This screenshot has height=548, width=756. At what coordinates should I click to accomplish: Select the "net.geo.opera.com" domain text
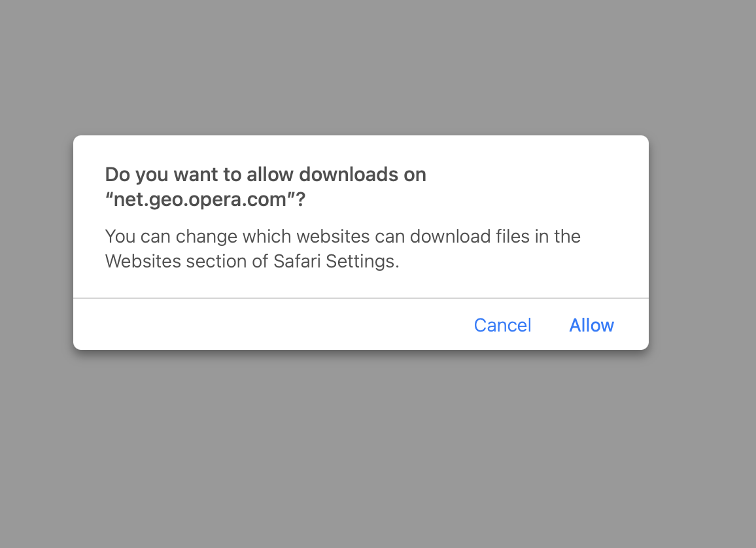(199, 199)
